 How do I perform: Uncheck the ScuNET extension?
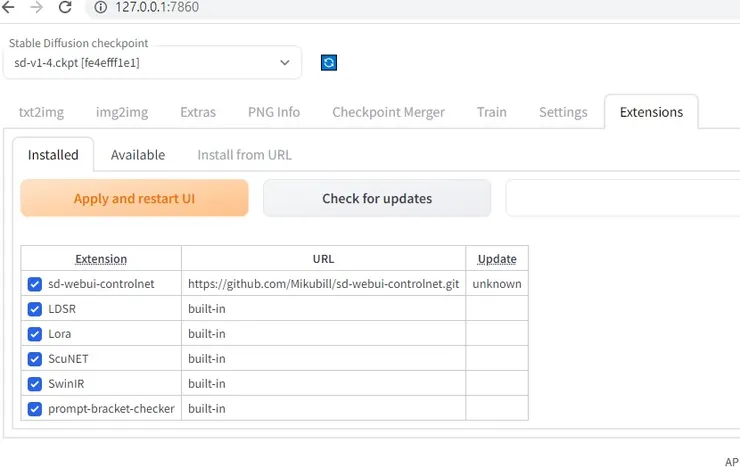pos(35,359)
